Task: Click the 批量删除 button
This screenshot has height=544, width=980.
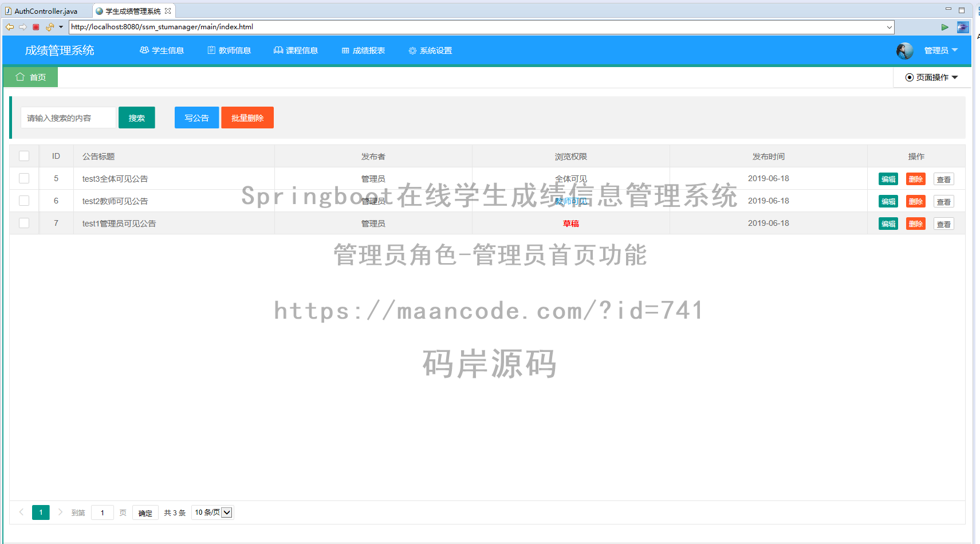Action: [247, 118]
